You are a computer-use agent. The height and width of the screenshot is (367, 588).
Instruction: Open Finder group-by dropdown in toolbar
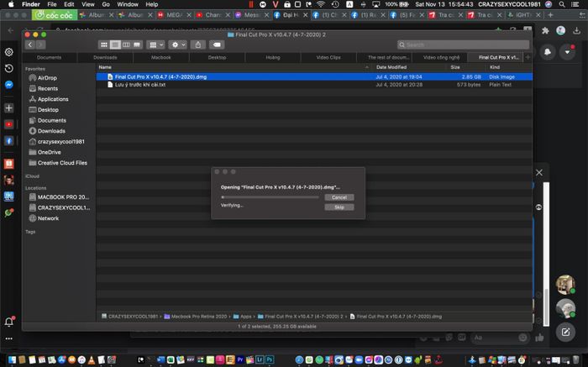coord(156,45)
